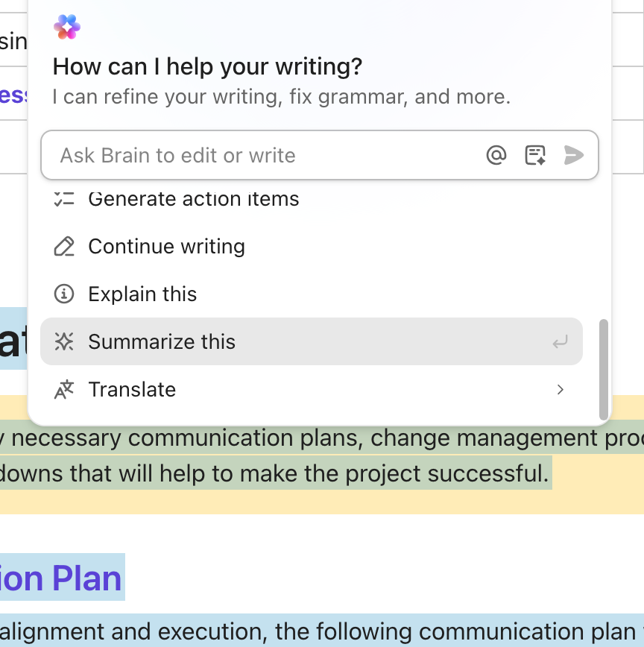Click the Continue writing pencil icon

(64, 246)
